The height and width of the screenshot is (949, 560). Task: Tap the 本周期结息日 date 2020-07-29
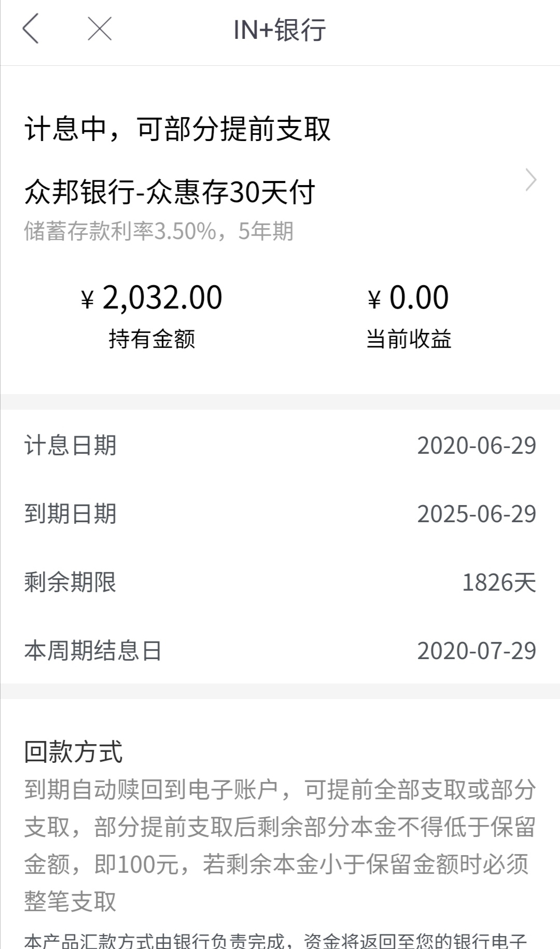tap(477, 651)
